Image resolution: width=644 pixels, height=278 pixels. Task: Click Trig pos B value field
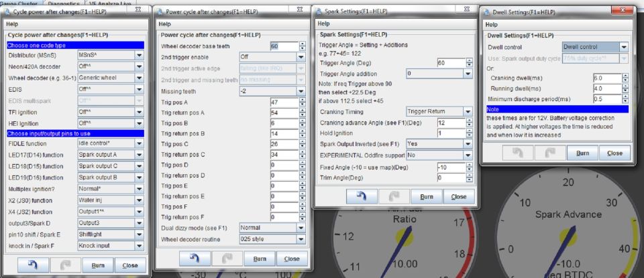[284, 123]
